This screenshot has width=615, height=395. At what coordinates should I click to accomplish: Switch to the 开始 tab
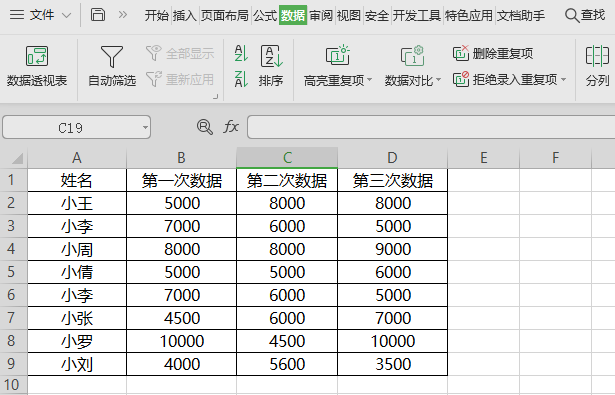(x=156, y=15)
